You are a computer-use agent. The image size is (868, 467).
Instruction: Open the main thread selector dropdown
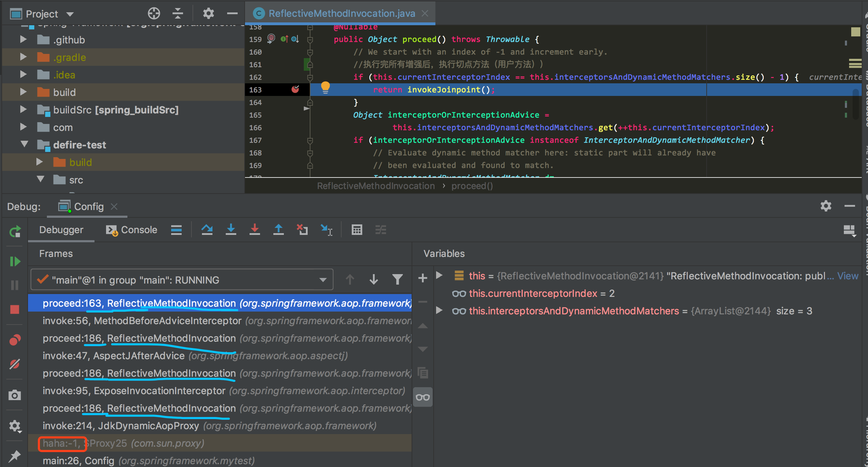click(322, 280)
